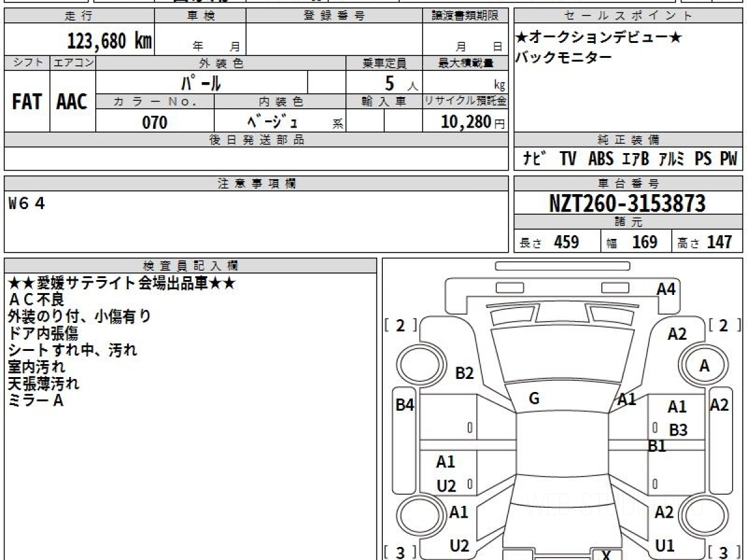Select the 天張薄汚れ note

(x=44, y=384)
